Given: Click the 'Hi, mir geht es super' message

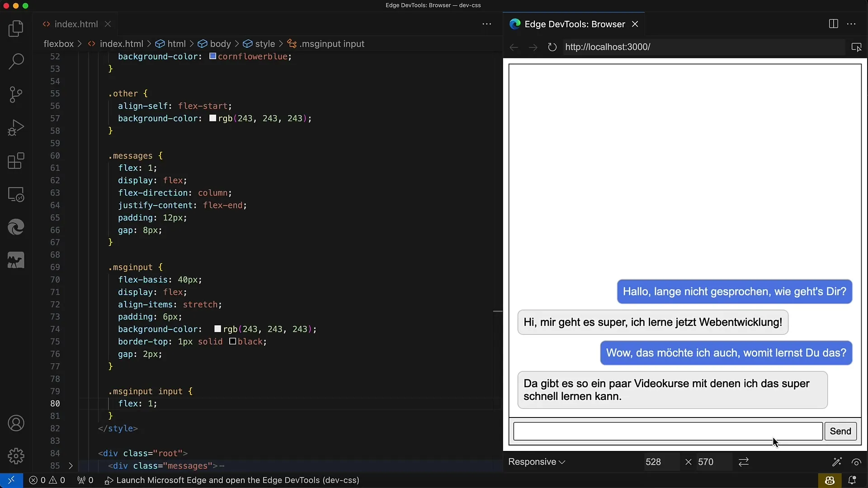Looking at the screenshot, I should [x=653, y=322].
